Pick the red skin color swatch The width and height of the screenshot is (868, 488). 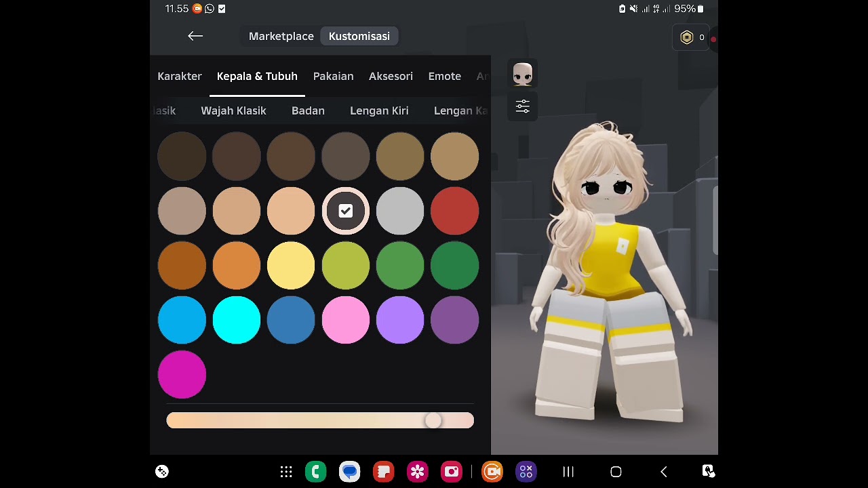point(454,211)
